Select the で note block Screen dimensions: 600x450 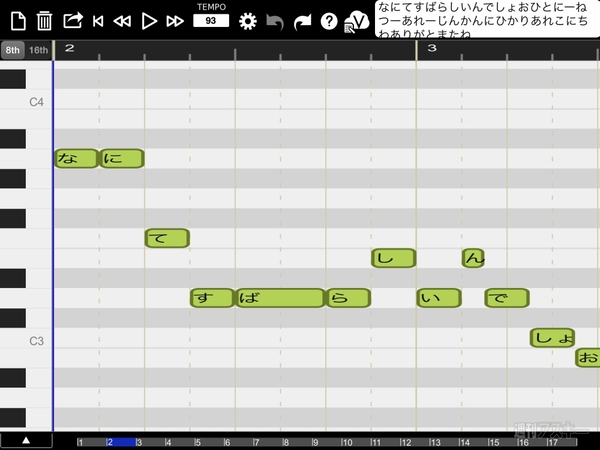coord(507,298)
